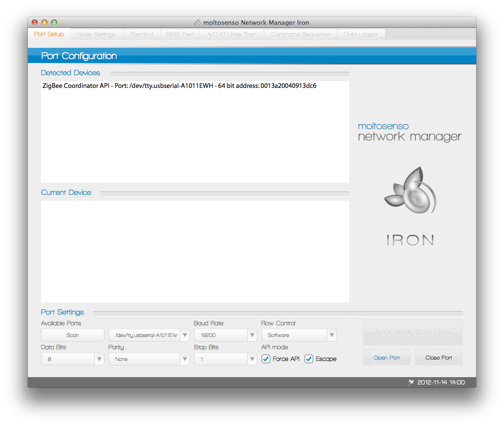Screen dimensions: 504x426
Task: Zoom the window with green button
Action: coord(54,22)
